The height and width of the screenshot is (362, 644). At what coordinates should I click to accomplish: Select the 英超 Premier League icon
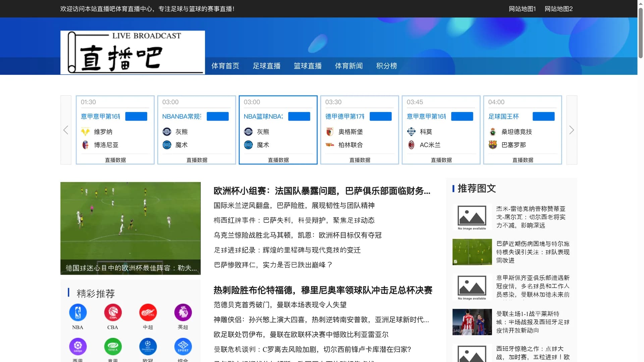pos(183,312)
